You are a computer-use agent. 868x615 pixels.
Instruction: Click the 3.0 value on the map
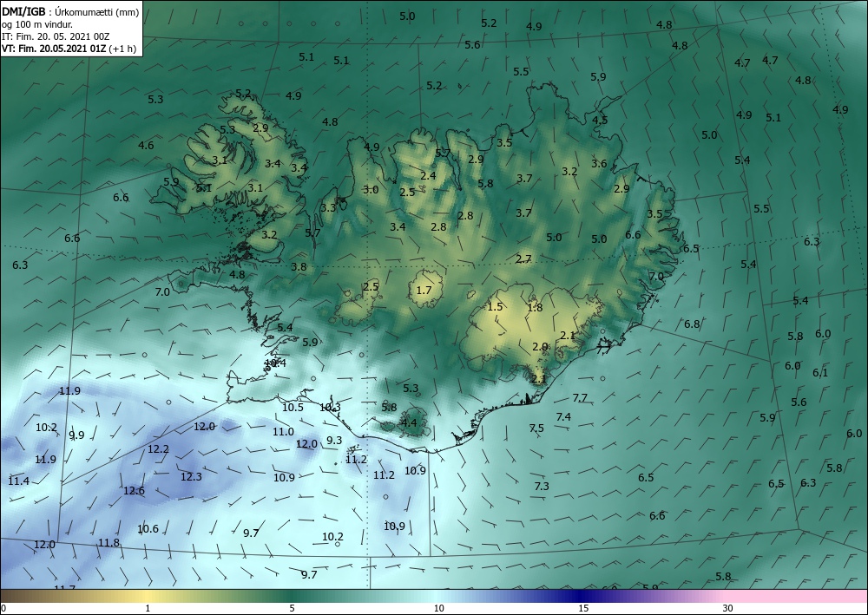point(371,190)
